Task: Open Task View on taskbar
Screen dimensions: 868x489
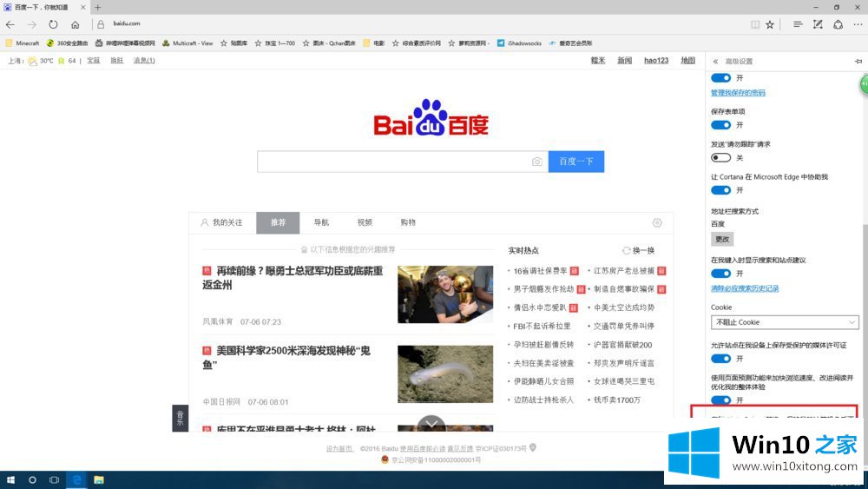Action: 54,479
